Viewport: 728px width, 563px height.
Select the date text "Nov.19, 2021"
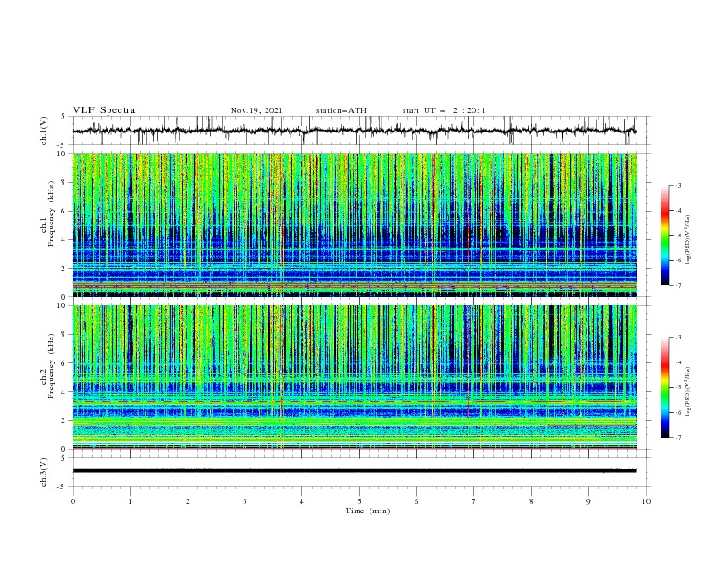(x=256, y=110)
